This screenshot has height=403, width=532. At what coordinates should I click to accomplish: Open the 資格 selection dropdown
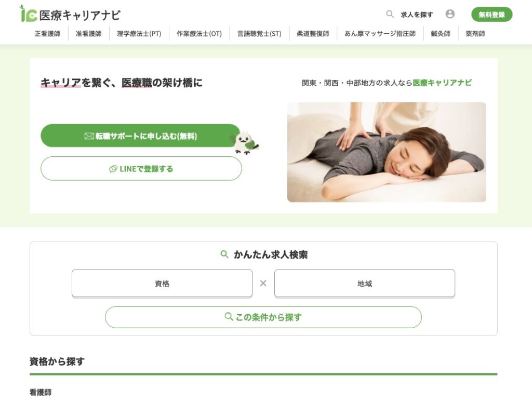coord(162,283)
